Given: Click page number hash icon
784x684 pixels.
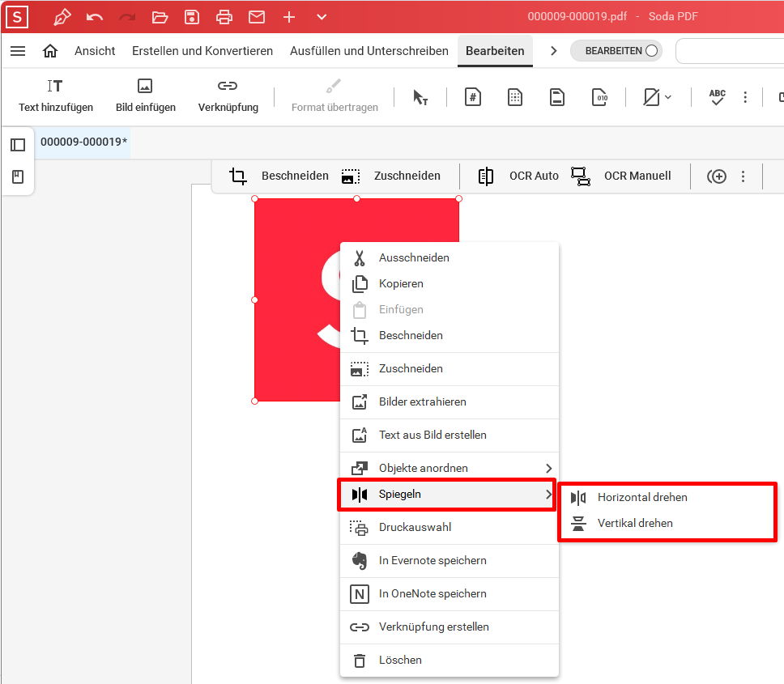Looking at the screenshot, I should (x=473, y=97).
